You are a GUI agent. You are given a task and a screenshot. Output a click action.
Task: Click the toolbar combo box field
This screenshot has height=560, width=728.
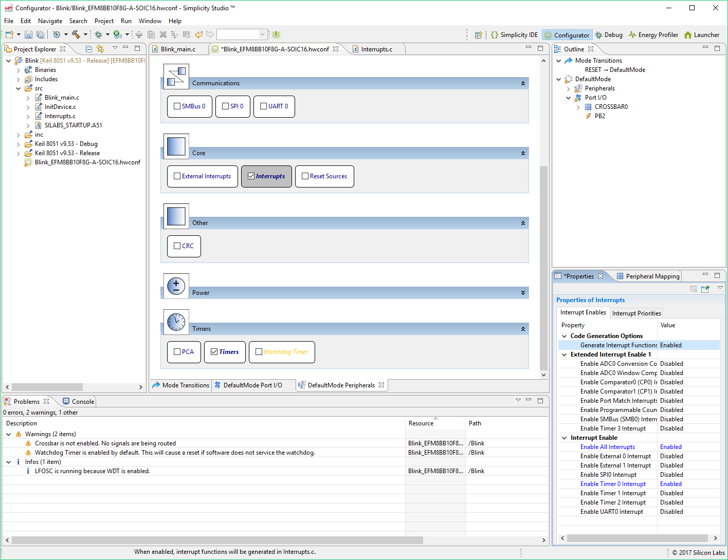pos(238,34)
